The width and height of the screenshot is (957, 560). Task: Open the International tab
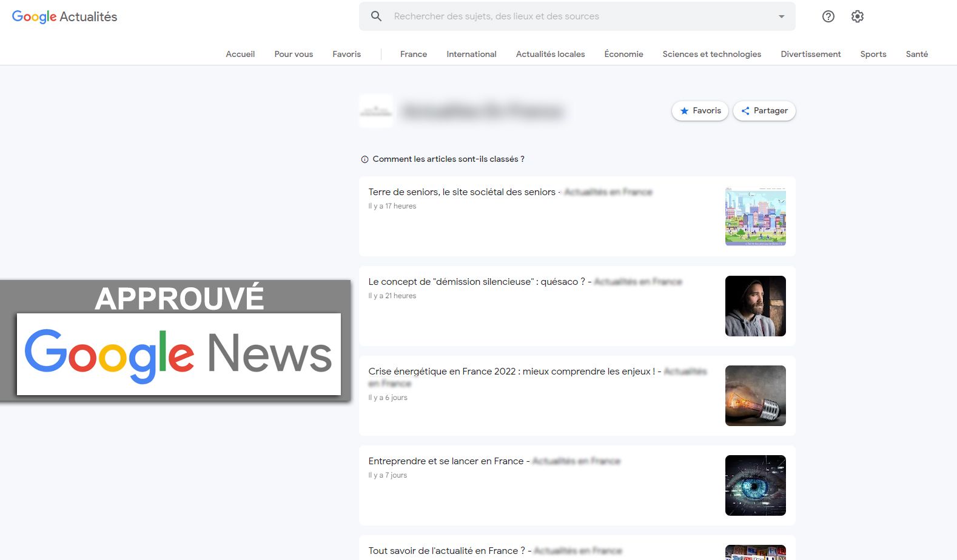(x=471, y=54)
